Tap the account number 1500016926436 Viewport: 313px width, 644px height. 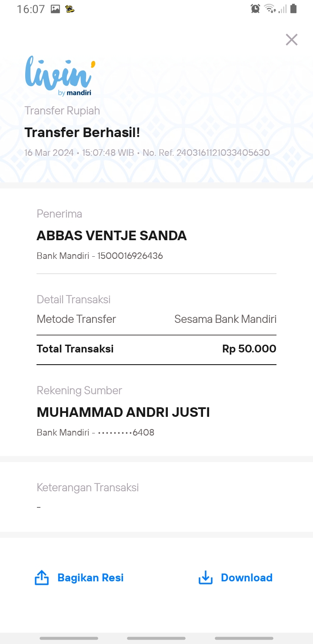pos(130,256)
